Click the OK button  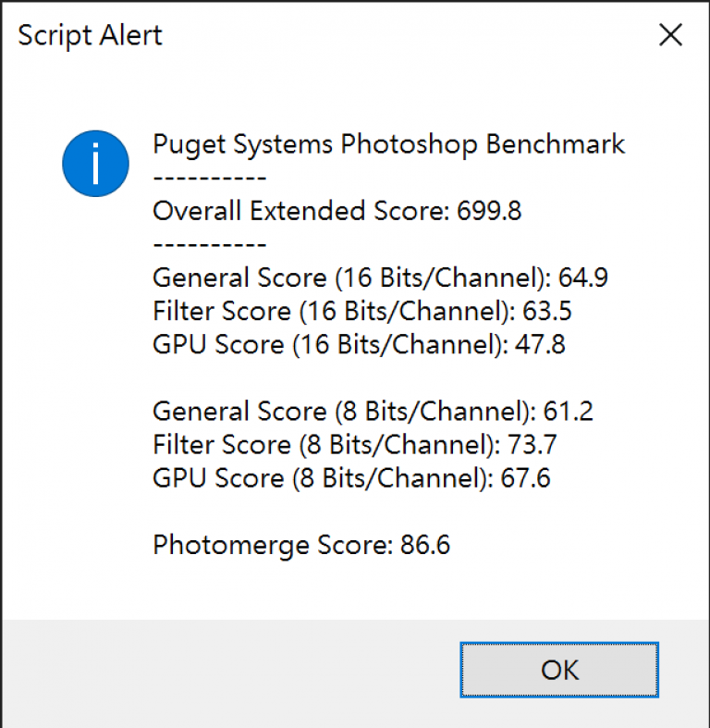click(x=559, y=670)
